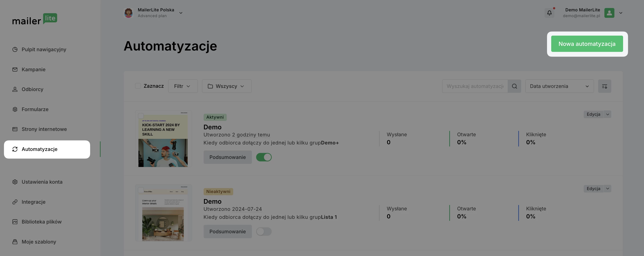Go to Integracje page
644x256 pixels.
33,202
